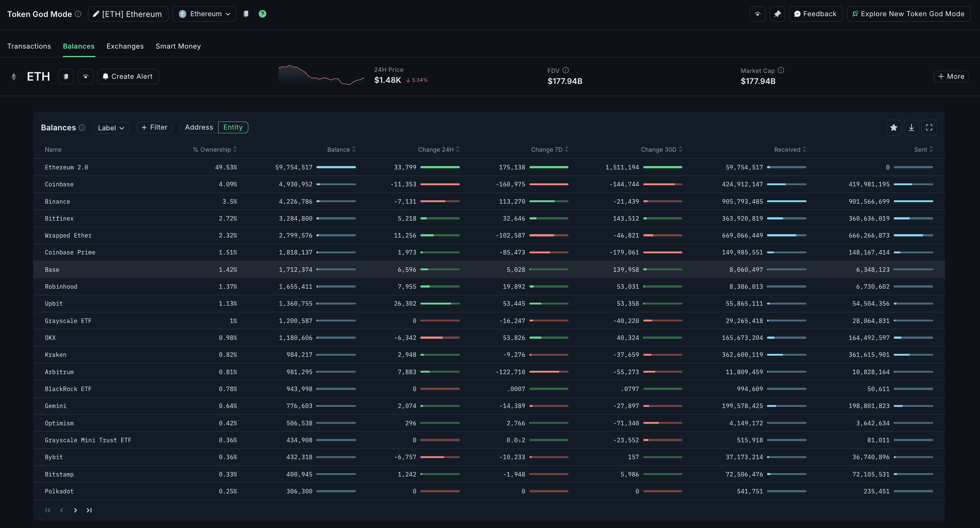Favorite the Balances table with star icon
980x528 pixels.
pyautogui.click(x=894, y=128)
